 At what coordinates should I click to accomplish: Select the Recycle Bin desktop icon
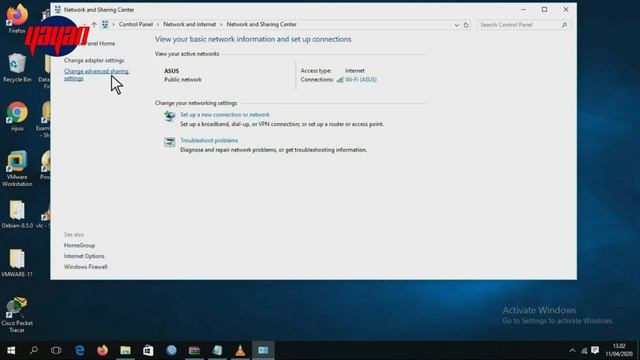pyautogui.click(x=17, y=68)
